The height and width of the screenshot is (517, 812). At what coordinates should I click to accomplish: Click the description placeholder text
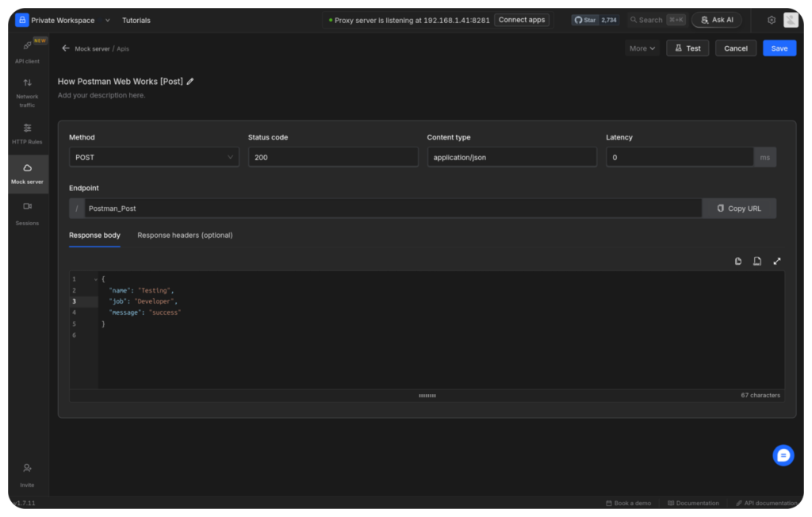(101, 95)
